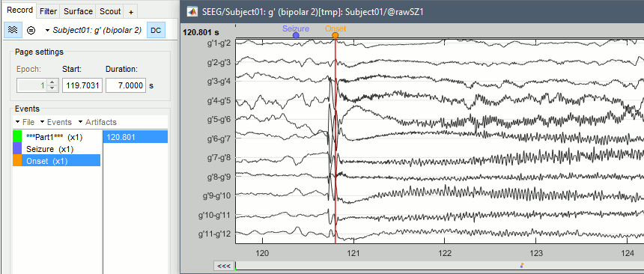644x274 pixels.
Task: Click the blue Seizure event marker dot
Action: click(296, 35)
